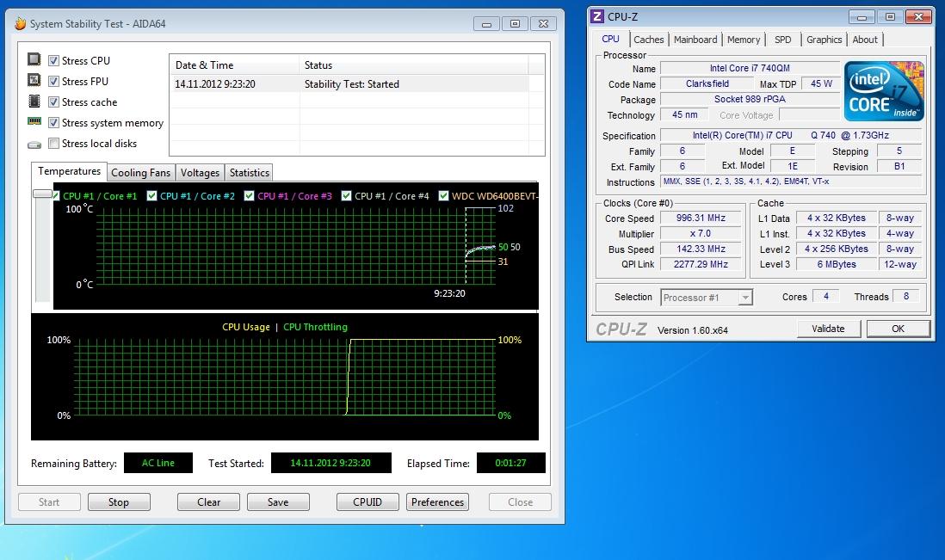Screen dimensions: 945x560
Task: Click the Save button
Action: coord(278,502)
